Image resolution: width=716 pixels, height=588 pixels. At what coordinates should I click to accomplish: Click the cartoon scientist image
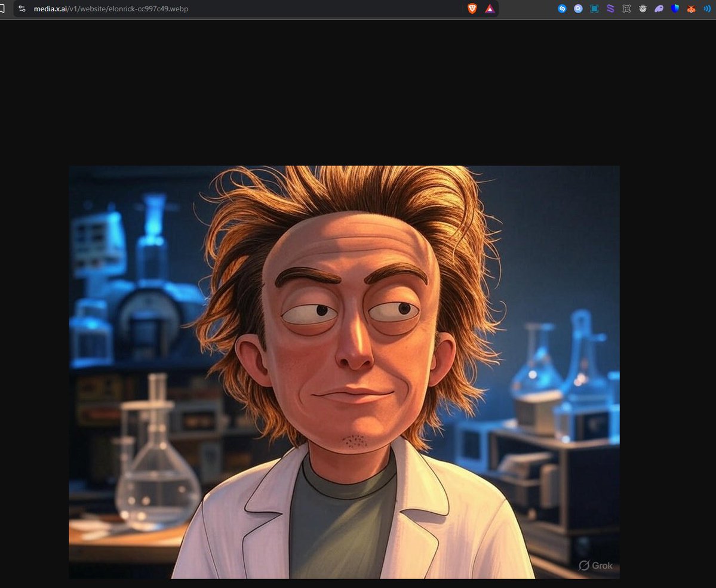(344, 372)
